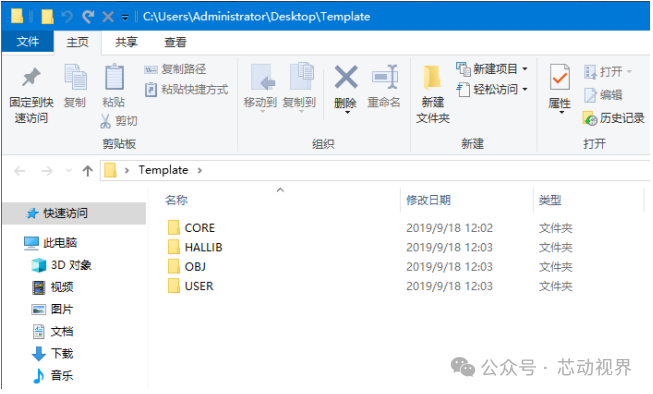Click the Rename icon in ribbon
The image size is (653, 394).
pyautogui.click(x=384, y=77)
